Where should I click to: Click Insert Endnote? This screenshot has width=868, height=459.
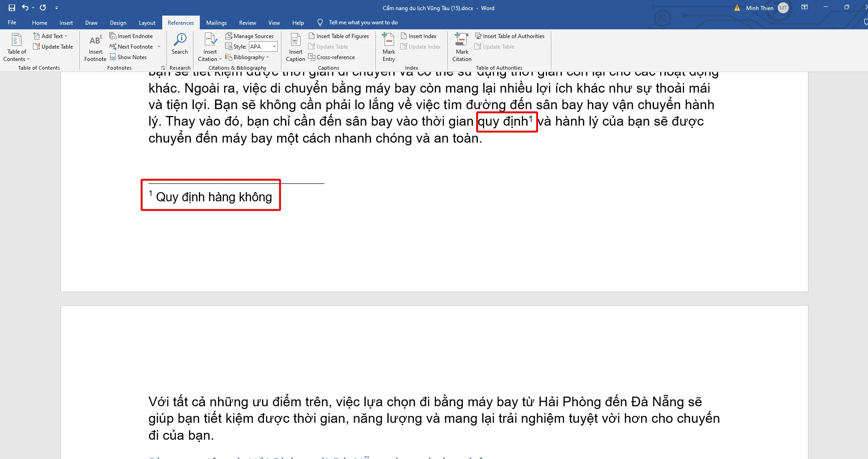point(131,36)
